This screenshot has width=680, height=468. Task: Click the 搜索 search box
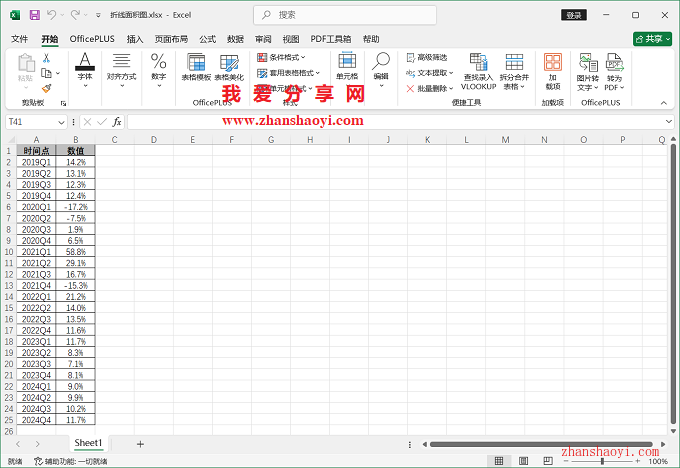click(x=345, y=15)
